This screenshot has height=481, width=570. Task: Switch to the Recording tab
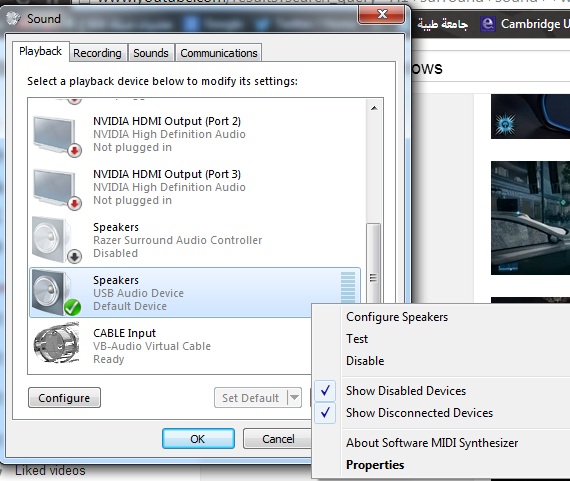coord(97,53)
